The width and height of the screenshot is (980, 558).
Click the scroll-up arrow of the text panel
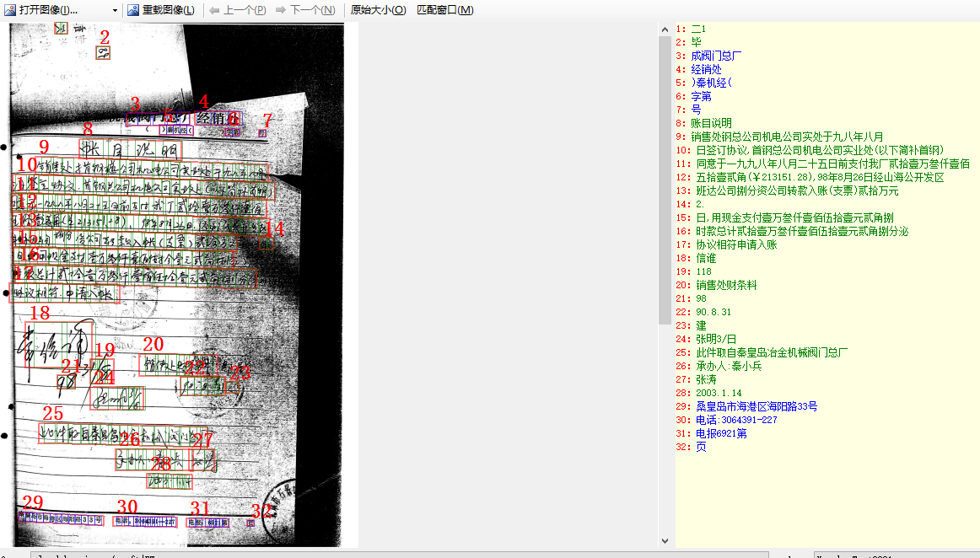point(665,29)
